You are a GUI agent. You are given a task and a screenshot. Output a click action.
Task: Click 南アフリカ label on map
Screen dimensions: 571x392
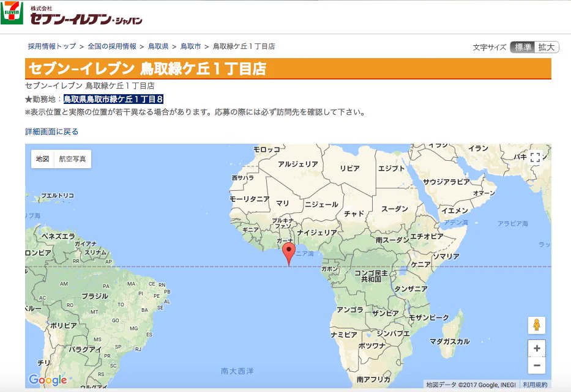(373, 379)
